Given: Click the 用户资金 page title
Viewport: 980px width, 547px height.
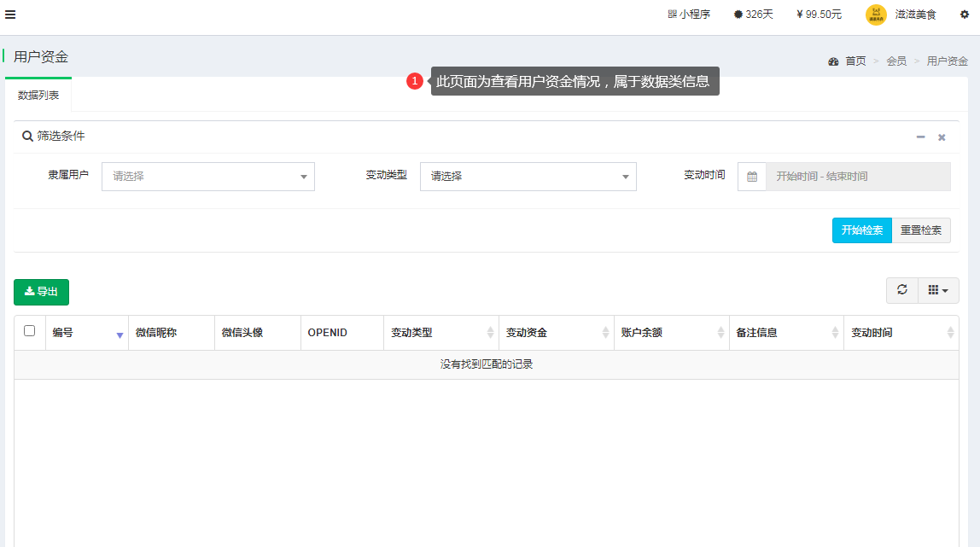Looking at the screenshot, I should [x=41, y=57].
